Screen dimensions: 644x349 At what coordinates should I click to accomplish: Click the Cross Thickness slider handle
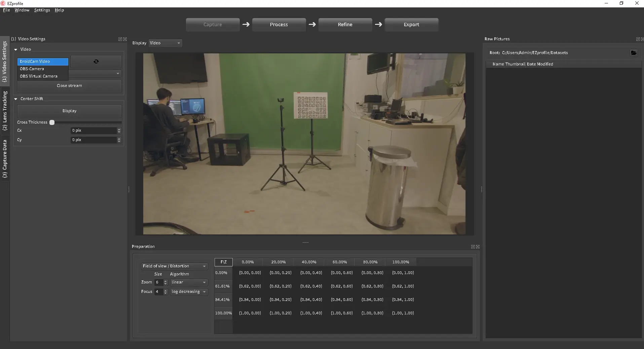click(52, 123)
